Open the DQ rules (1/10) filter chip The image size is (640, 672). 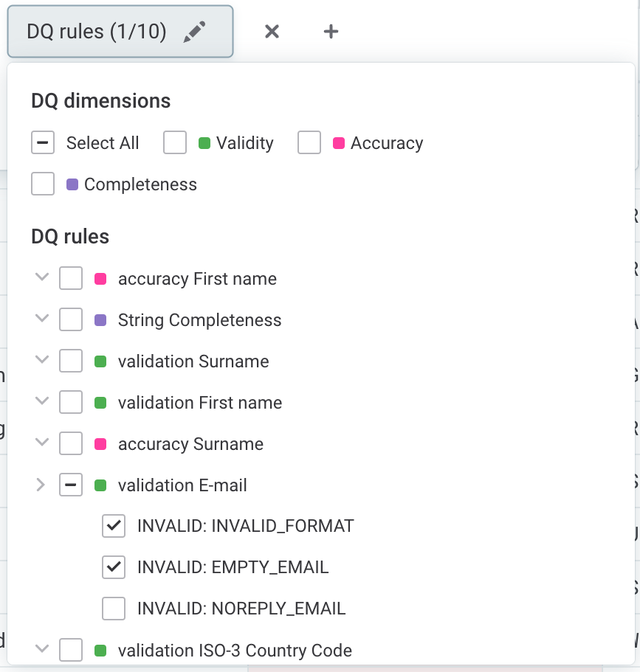pyautogui.click(x=97, y=32)
